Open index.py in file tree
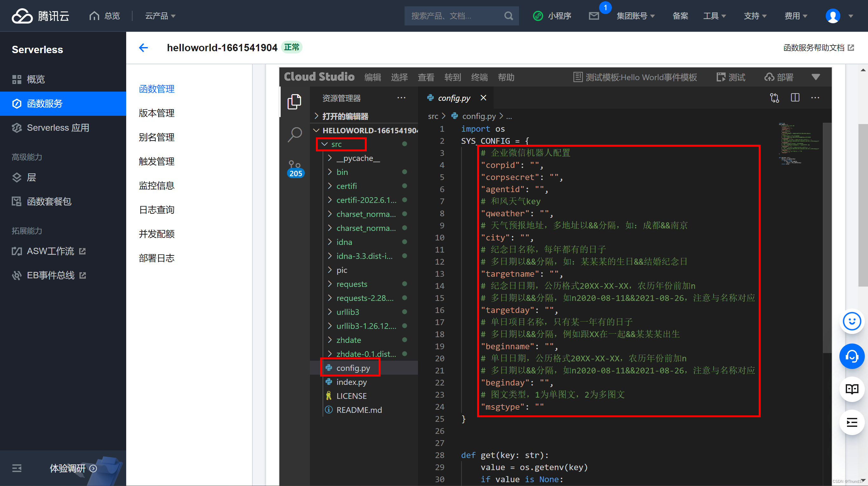This screenshot has width=868, height=486. pyautogui.click(x=364, y=382)
